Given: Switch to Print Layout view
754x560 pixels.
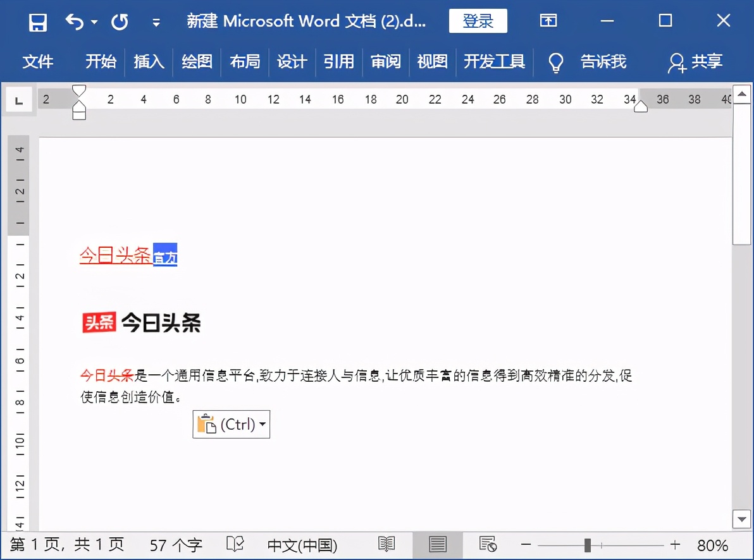Looking at the screenshot, I should click(x=438, y=545).
